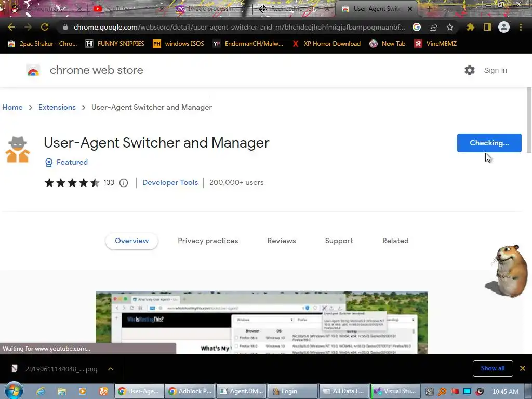Image resolution: width=532 pixels, height=399 pixels.
Task: Click the extension screenshot preview image
Action: coord(262,322)
